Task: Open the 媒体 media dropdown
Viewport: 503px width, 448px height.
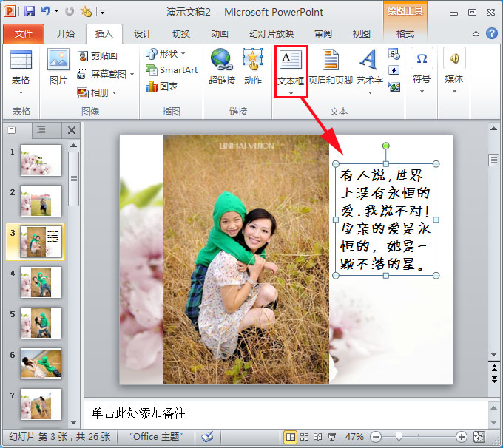Action: click(x=454, y=70)
